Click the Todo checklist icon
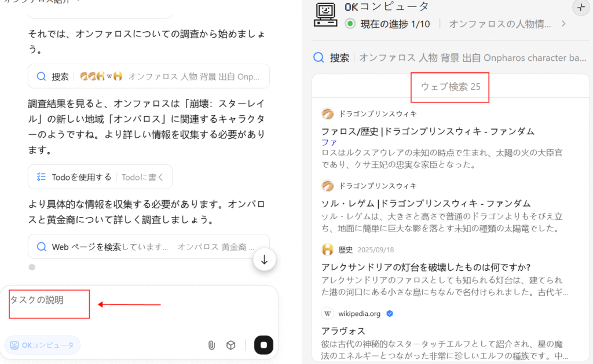The image size is (593, 364). [41, 177]
